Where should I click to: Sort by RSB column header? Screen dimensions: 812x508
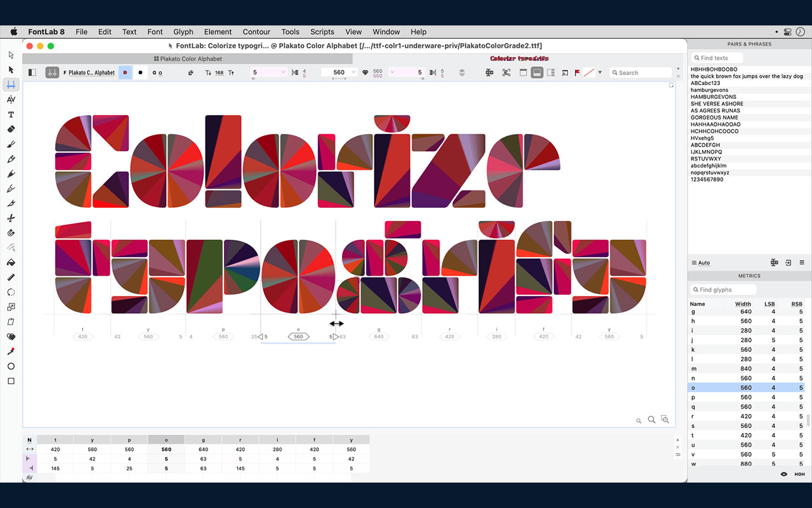click(797, 304)
